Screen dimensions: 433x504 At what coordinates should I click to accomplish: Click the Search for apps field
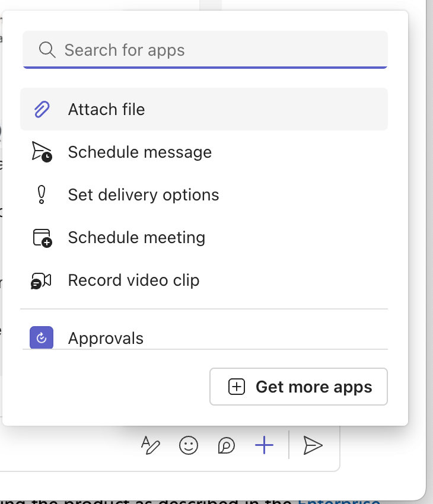tap(205, 50)
